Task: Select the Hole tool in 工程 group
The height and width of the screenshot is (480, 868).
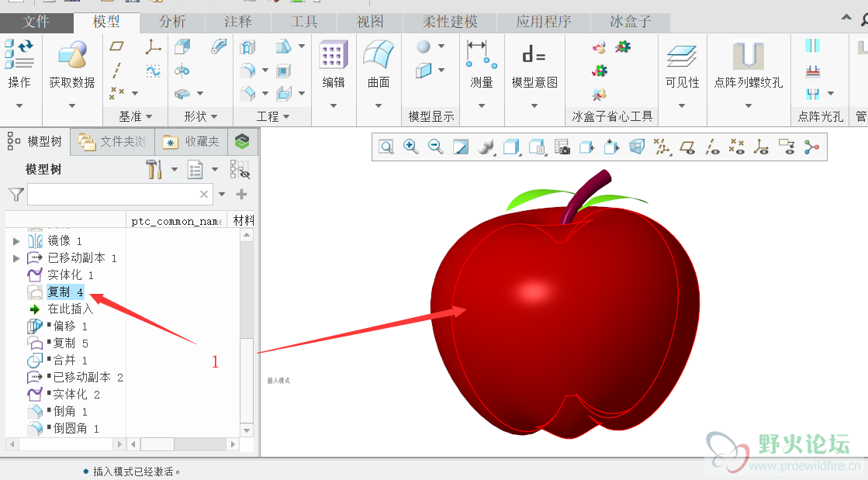Action: point(247,47)
